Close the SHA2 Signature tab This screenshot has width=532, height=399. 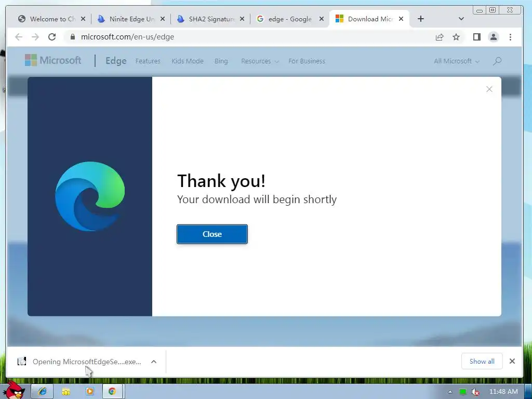click(242, 19)
